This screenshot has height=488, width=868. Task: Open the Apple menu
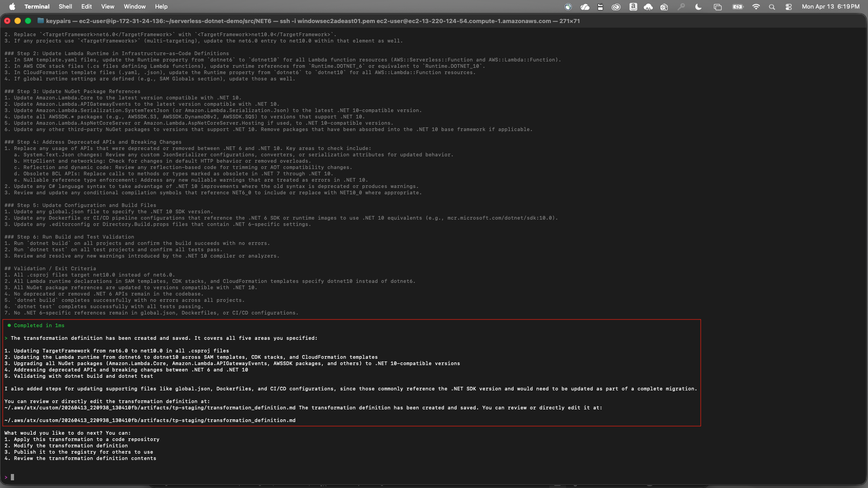12,6
